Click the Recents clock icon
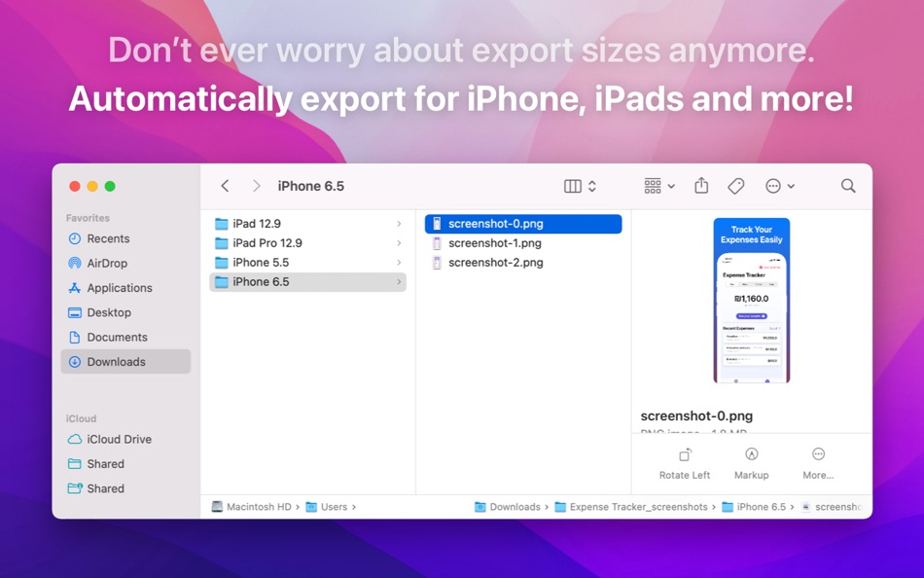 [75, 238]
